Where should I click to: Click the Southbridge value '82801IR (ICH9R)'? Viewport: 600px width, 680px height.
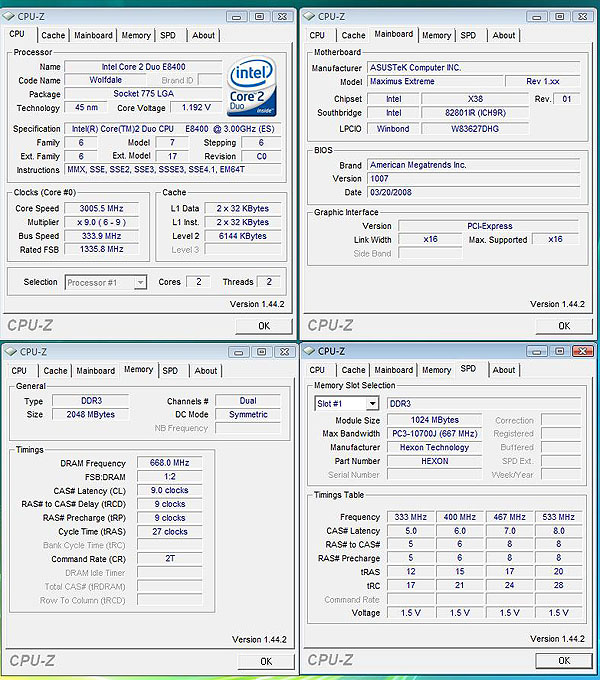[x=475, y=113]
